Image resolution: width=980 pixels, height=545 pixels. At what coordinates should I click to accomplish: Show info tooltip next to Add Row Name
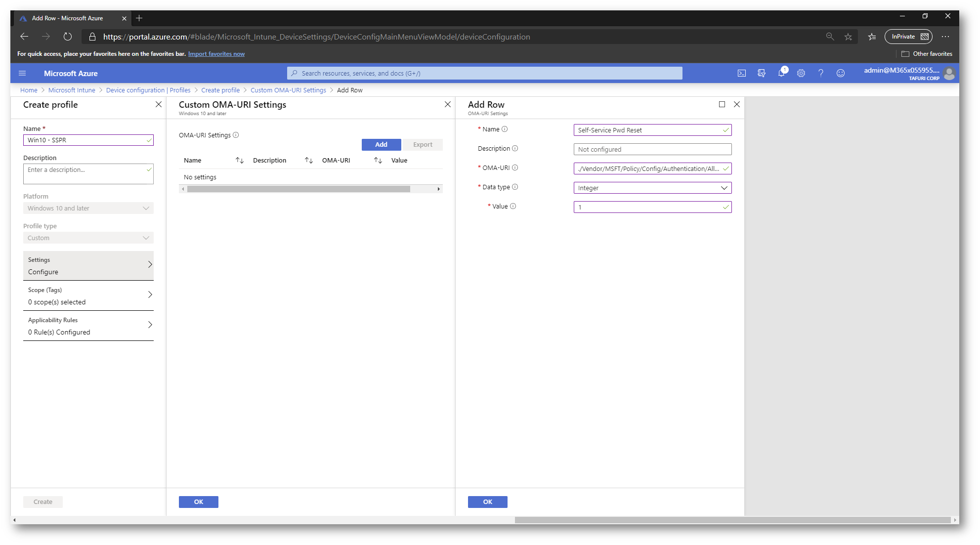click(x=505, y=129)
